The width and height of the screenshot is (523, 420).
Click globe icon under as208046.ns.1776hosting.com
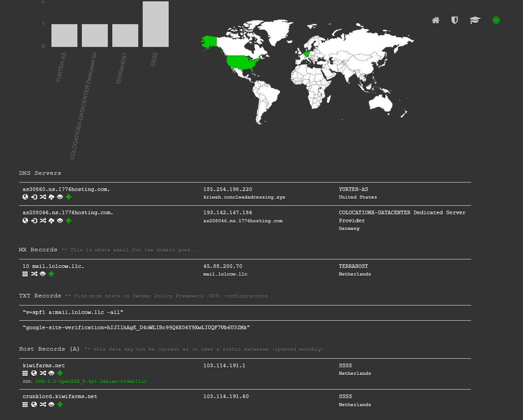26,221
